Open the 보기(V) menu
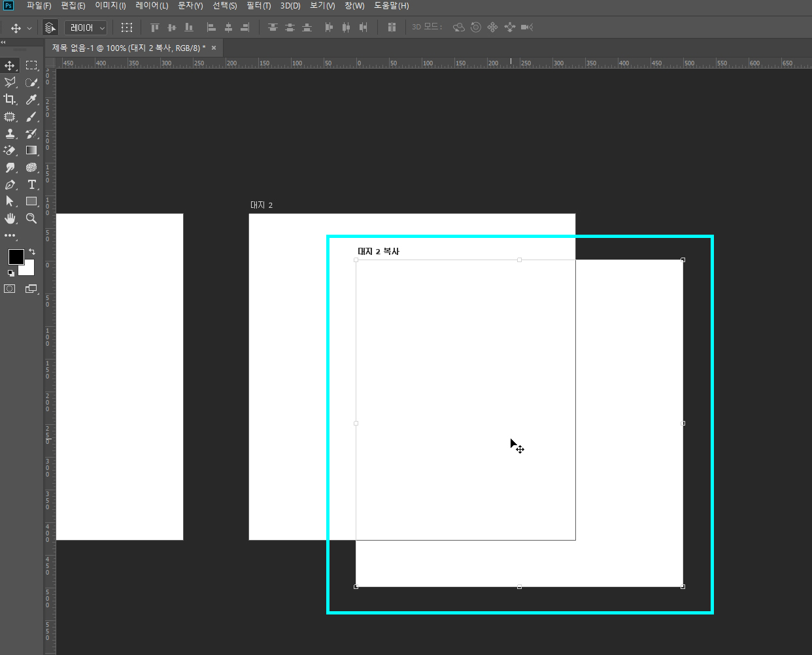Image resolution: width=812 pixels, height=655 pixels. coord(322,6)
